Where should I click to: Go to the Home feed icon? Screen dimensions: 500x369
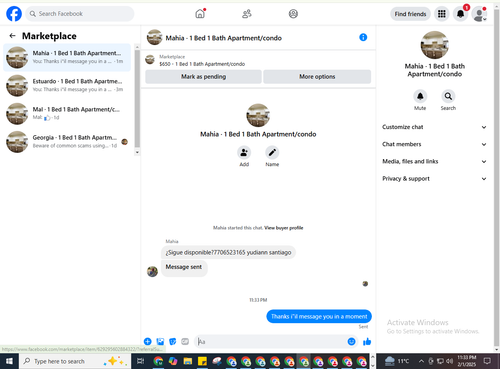(x=200, y=14)
